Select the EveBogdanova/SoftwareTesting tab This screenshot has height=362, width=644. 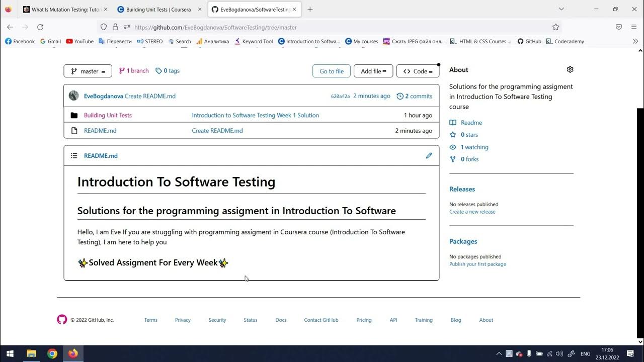tap(254, 10)
